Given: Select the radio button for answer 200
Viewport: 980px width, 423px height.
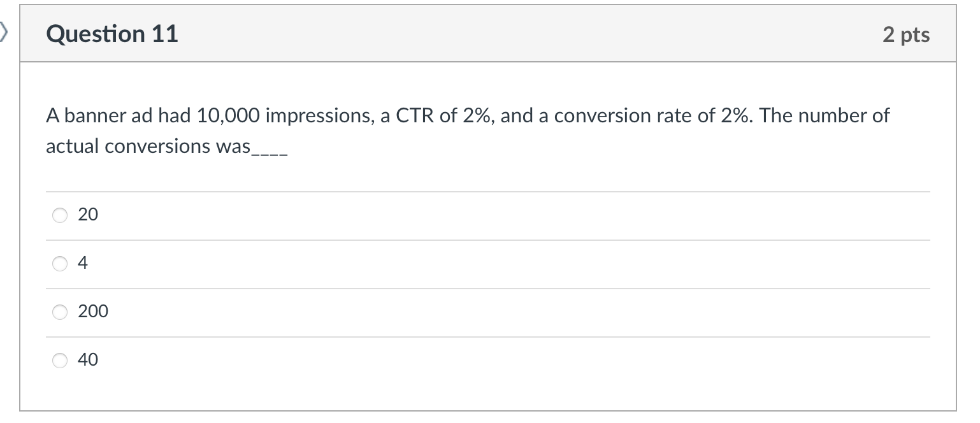Looking at the screenshot, I should coord(59,312).
